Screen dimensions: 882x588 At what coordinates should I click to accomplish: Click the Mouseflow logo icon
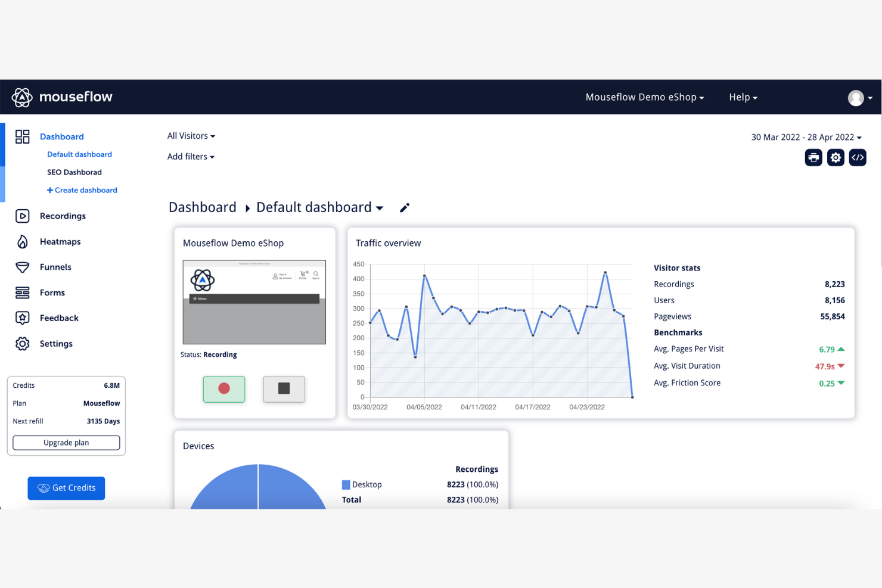(22, 97)
